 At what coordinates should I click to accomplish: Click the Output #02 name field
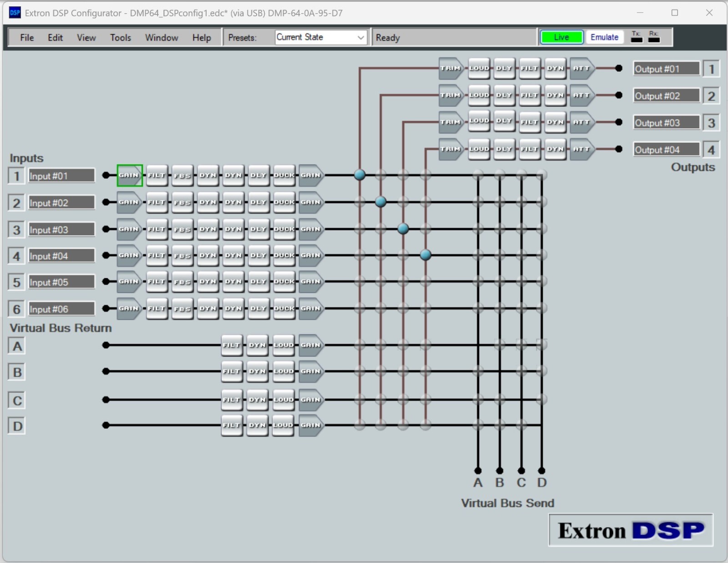click(667, 96)
